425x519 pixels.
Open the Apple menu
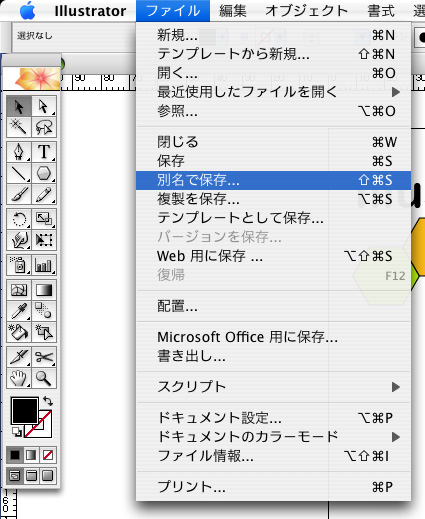click(x=28, y=11)
